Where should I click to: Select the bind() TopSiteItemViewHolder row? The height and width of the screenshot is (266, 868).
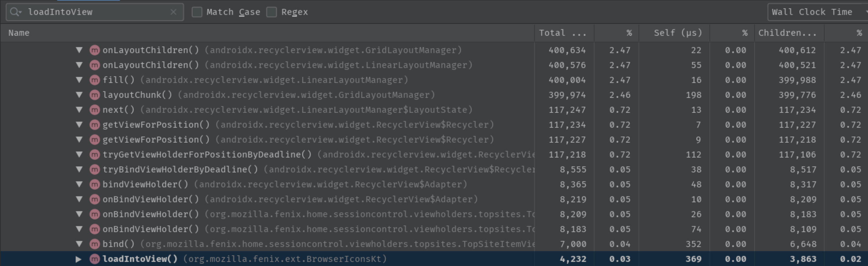(319, 244)
